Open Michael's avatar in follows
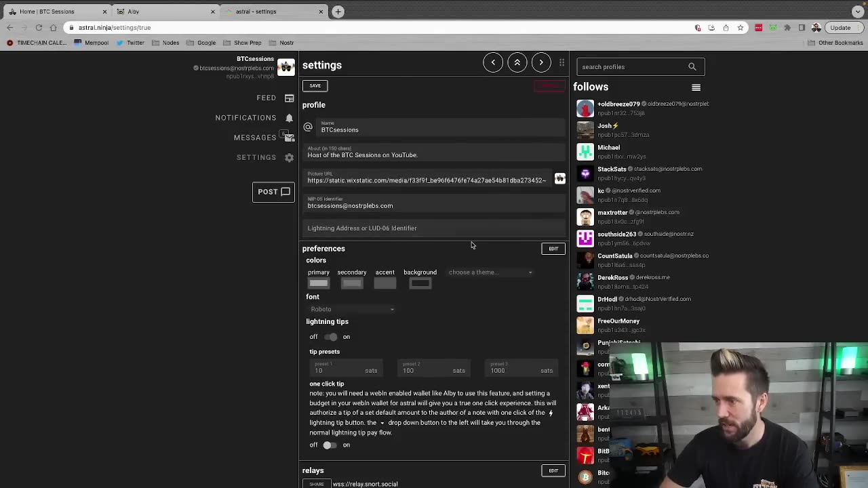The image size is (868, 488). point(585,152)
